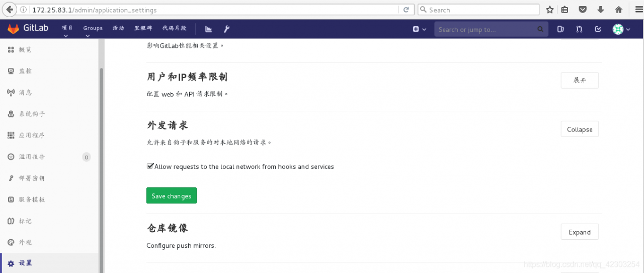Collapse the 外发请求 section
The width and height of the screenshot is (644, 273).
point(580,129)
